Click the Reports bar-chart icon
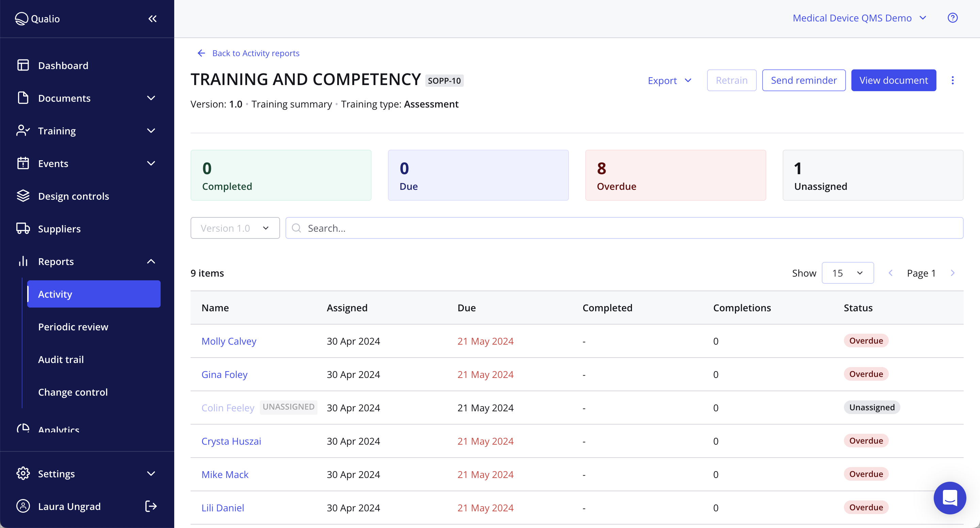 point(23,261)
